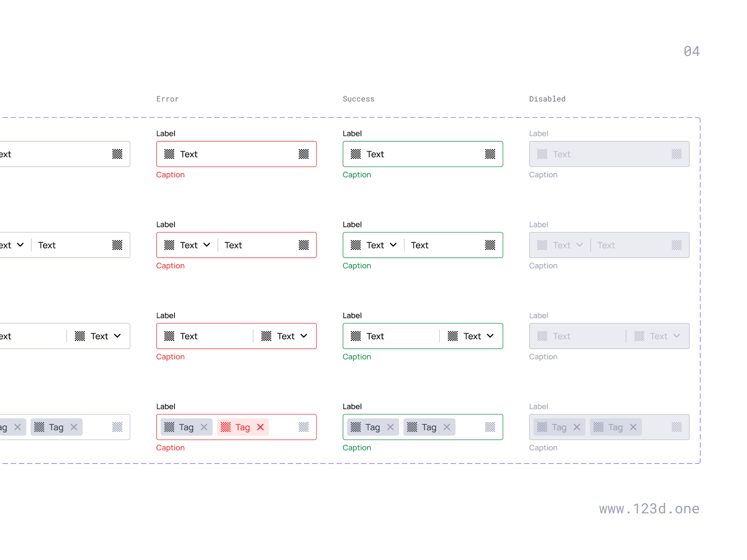Image resolution: width=747 pixels, height=560 pixels.
Task: Click the icon in the second Tag of Success tags field
Action: [412, 427]
